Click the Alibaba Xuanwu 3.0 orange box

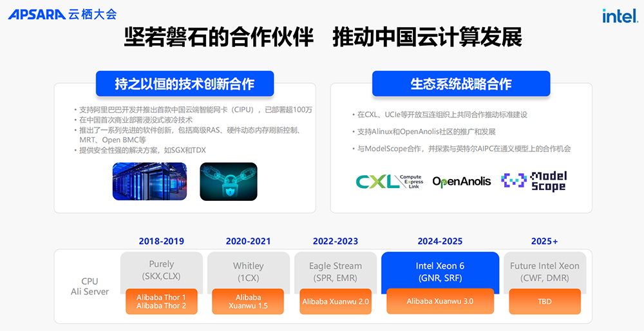click(440, 301)
